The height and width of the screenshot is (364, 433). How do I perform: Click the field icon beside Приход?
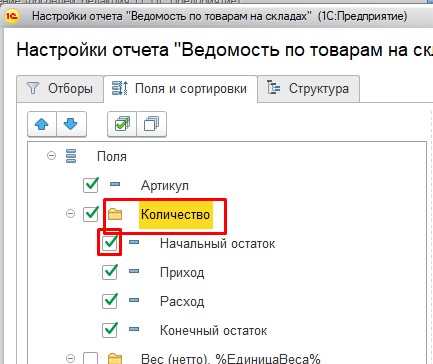(x=134, y=271)
